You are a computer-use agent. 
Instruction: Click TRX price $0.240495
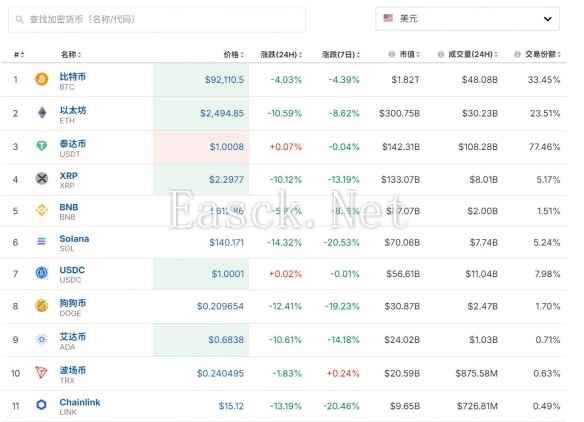(x=220, y=373)
